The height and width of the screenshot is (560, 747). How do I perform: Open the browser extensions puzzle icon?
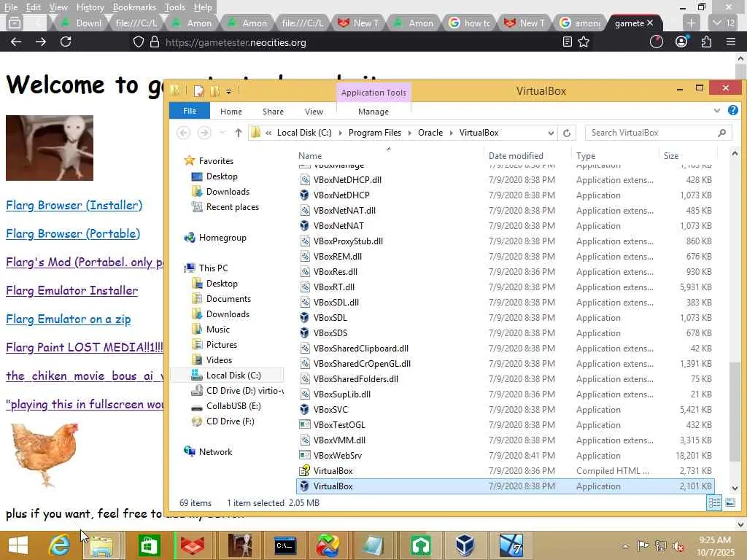pos(706,42)
